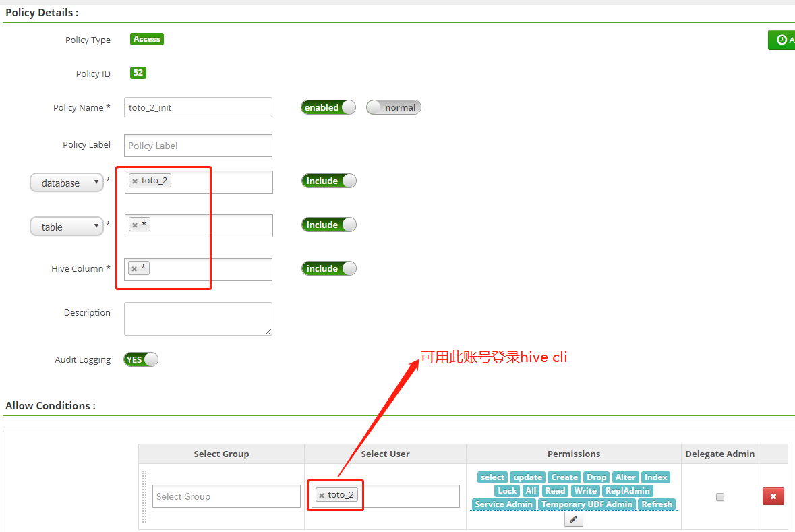
Task: Click the Select Group input field
Action: click(x=227, y=496)
